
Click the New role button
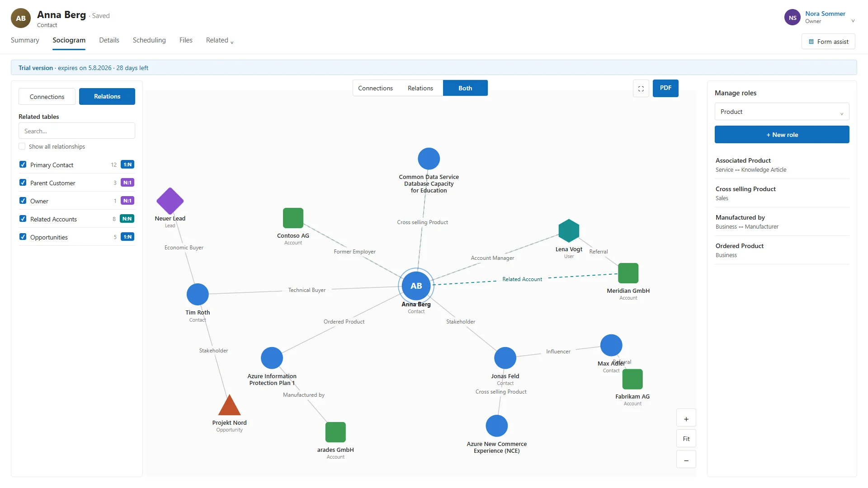point(782,135)
